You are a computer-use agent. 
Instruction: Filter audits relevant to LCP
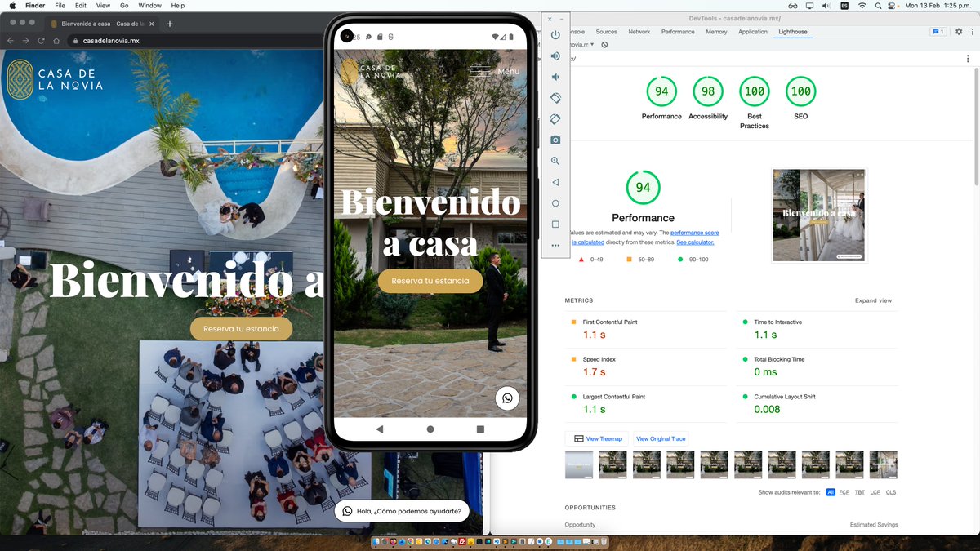coord(875,492)
